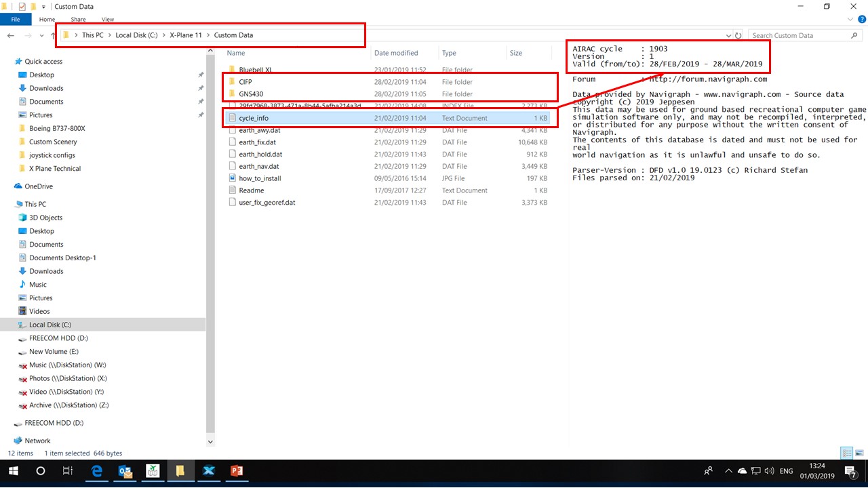The height and width of the screenshot is (488, 868).
Task: Click the Back navigation arrow
Action: pyautogui.click(x=11, y=35)
